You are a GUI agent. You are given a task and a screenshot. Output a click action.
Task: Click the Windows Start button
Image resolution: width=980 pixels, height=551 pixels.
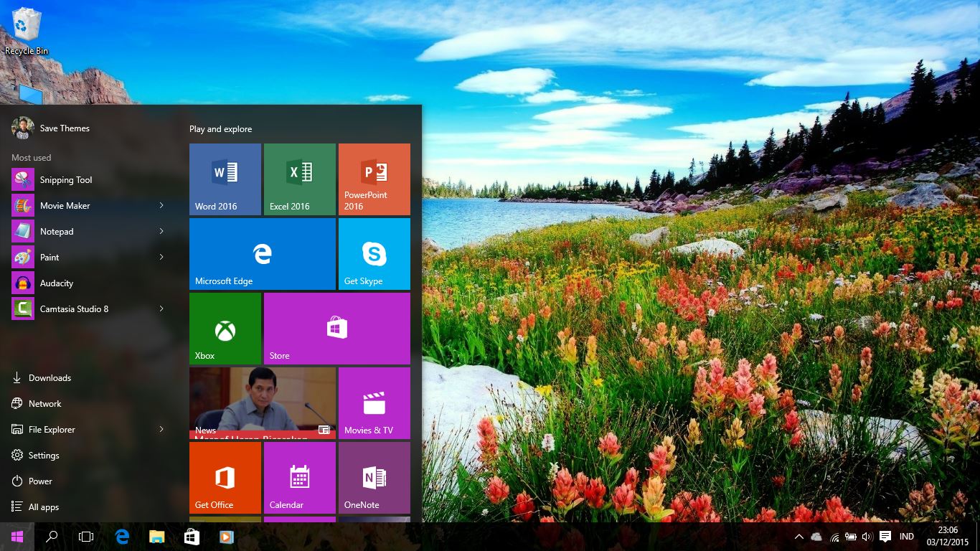(17, 537)
